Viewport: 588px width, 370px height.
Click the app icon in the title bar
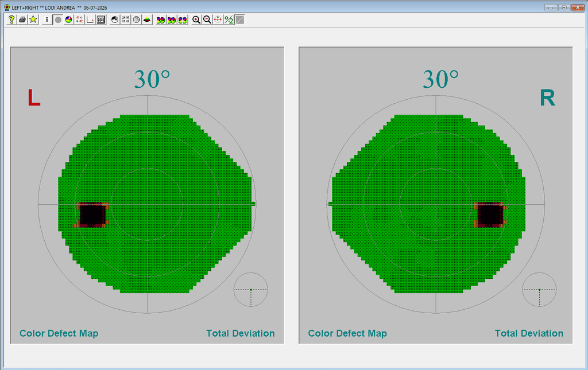(7, 7)
